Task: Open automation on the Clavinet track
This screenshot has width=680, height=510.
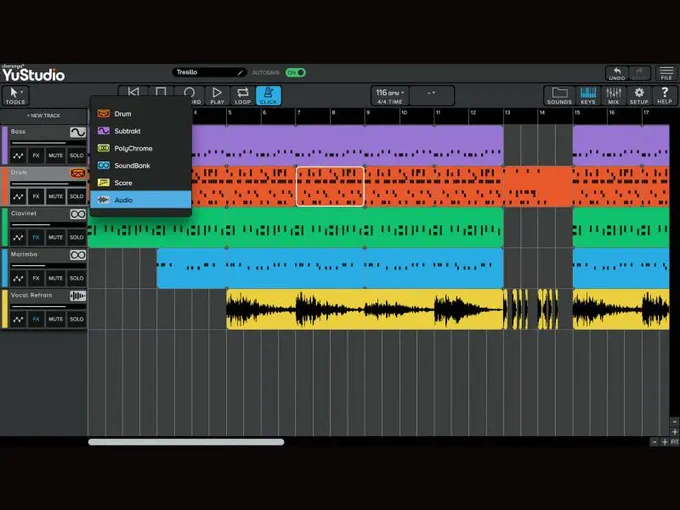Action: (18, 237)
